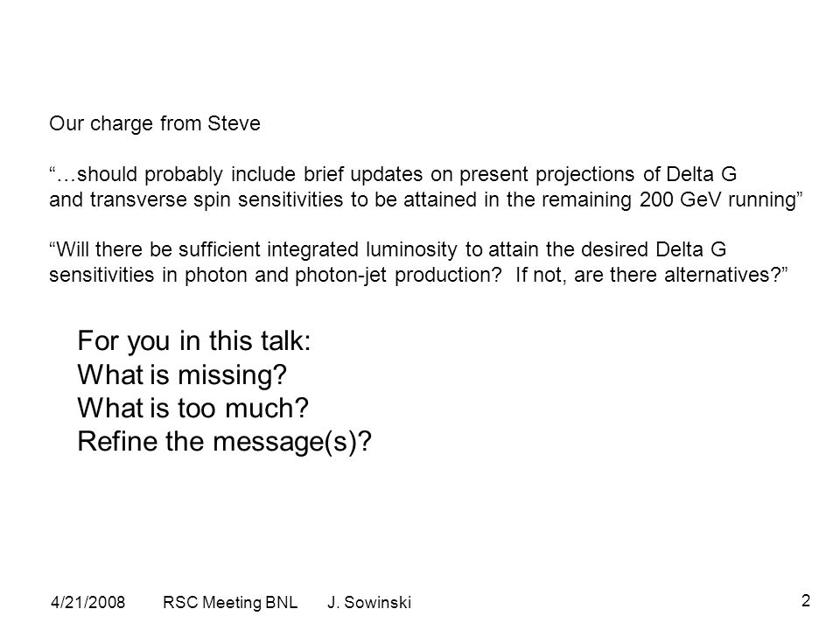Select the line 'Refine the message(s)?'
Viewport: 840px width, 630px height.
225,441
